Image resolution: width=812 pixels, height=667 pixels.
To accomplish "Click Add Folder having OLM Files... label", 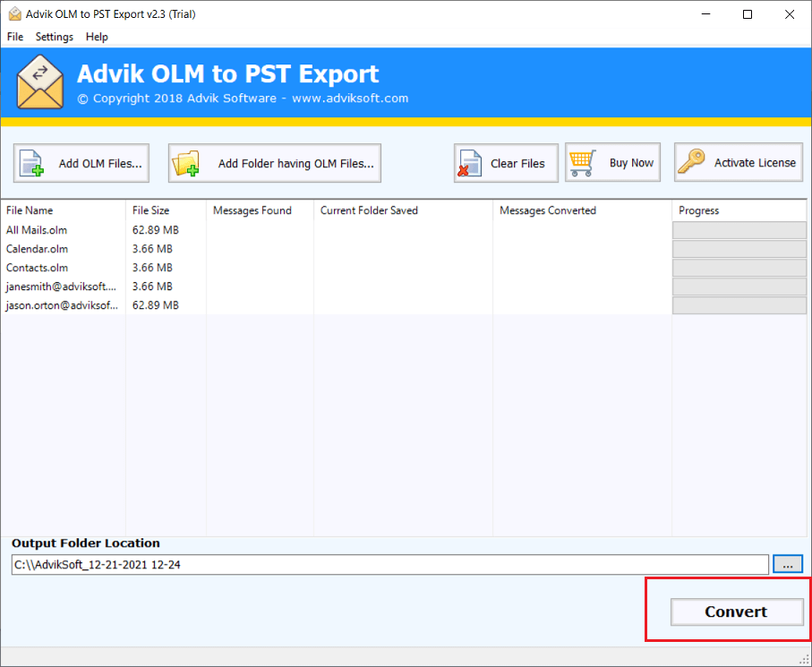I will pos(295,164).
